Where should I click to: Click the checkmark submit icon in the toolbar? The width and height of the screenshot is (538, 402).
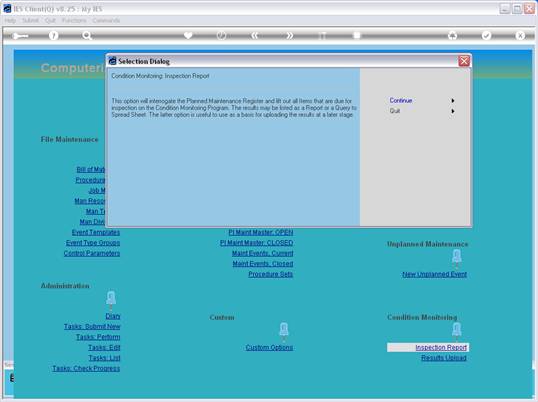(x=487, y=35)
